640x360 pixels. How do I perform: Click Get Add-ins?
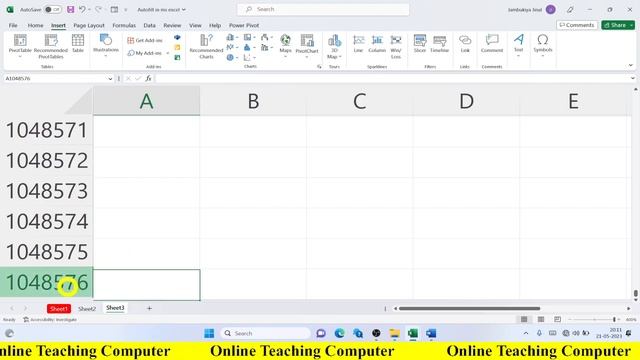coord(145,40)
